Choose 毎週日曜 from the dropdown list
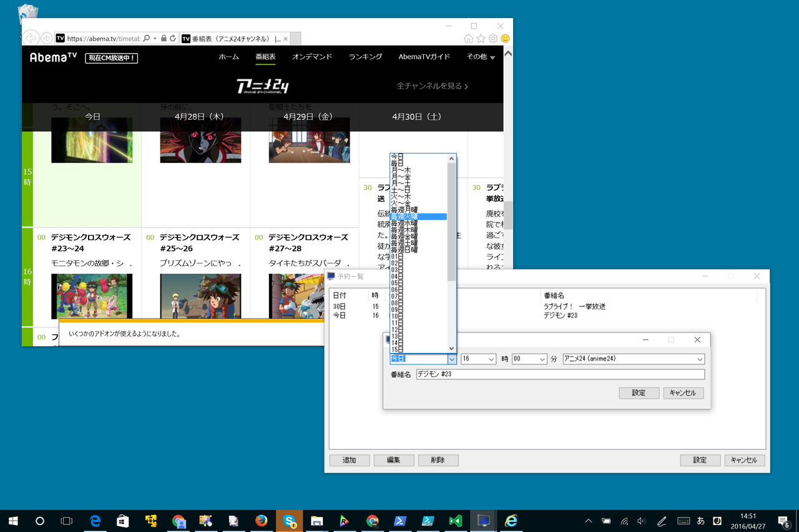Viewport: 799px width, 532px height. pyautogui.click(x=418, y=249)
